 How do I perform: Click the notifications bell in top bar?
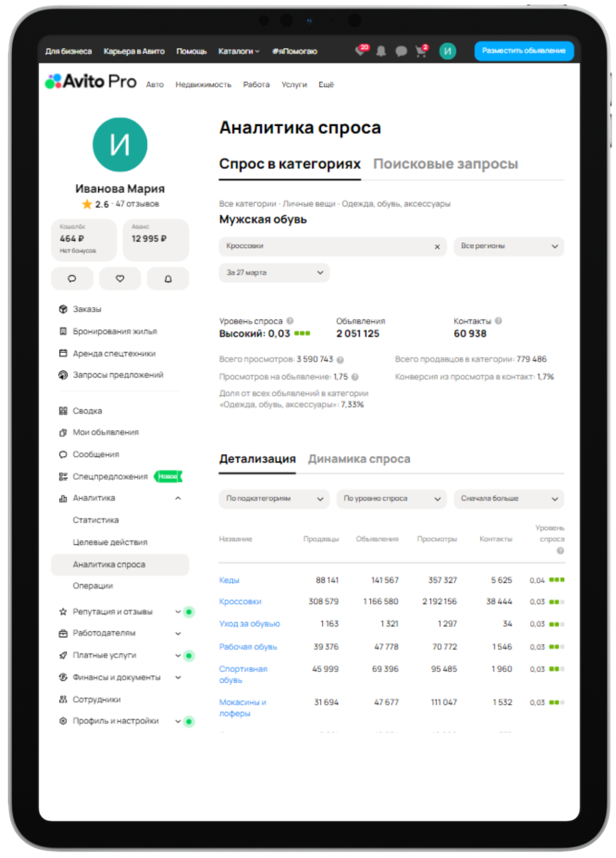(x=381, y=51)
